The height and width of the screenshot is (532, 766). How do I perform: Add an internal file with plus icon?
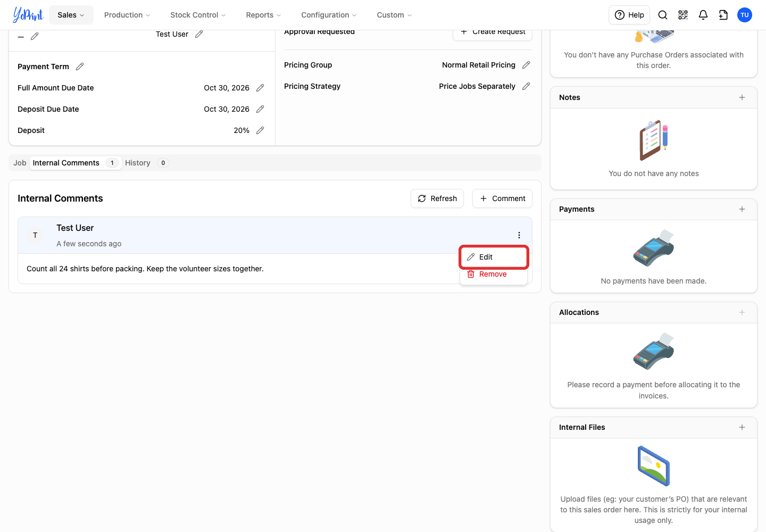click(742, 427)
